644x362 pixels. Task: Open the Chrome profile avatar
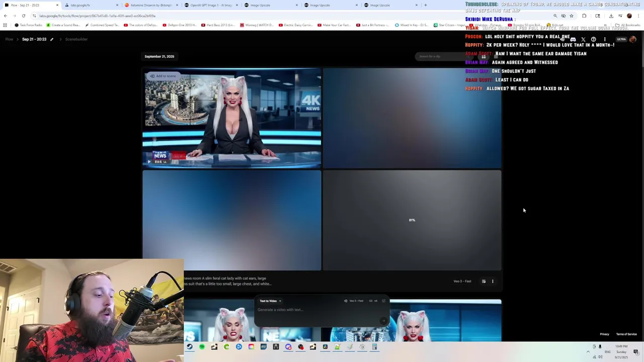[629, 16]
